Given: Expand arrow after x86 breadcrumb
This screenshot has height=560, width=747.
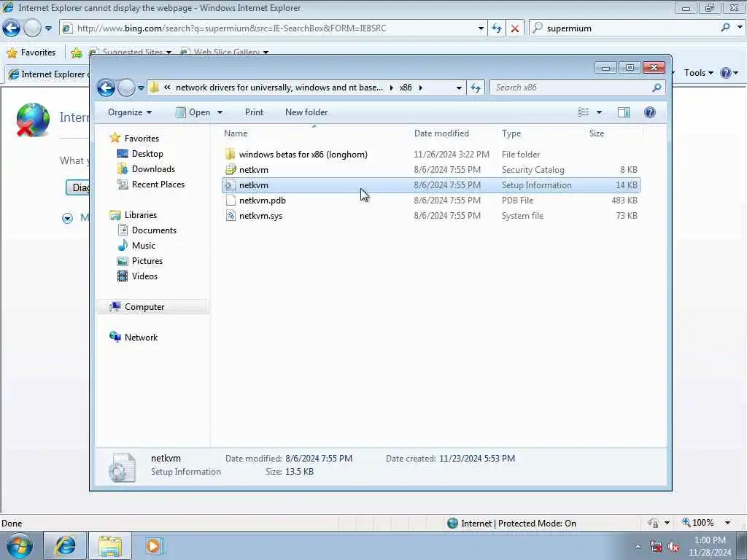Looking at the screenshot, I should click(421, 87).
